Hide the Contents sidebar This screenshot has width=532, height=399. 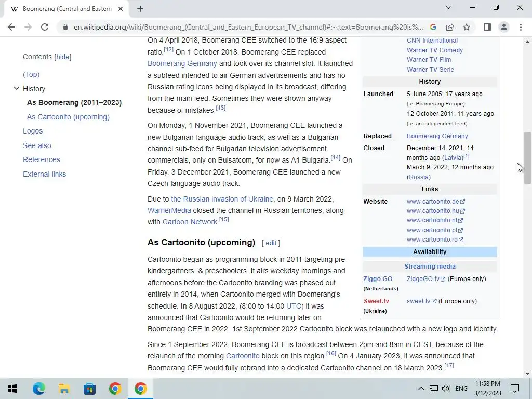point(63,57)
